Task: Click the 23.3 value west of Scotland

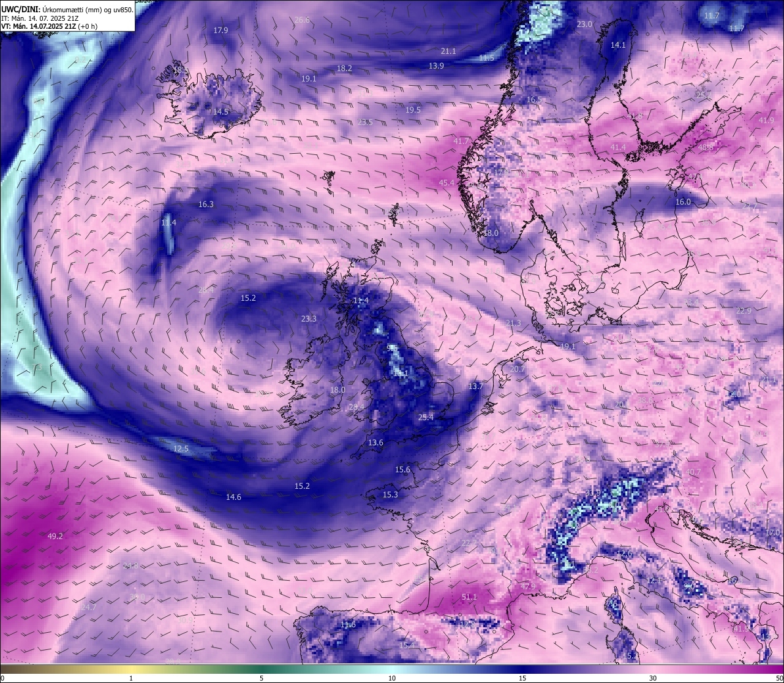Action: (309, 319)
